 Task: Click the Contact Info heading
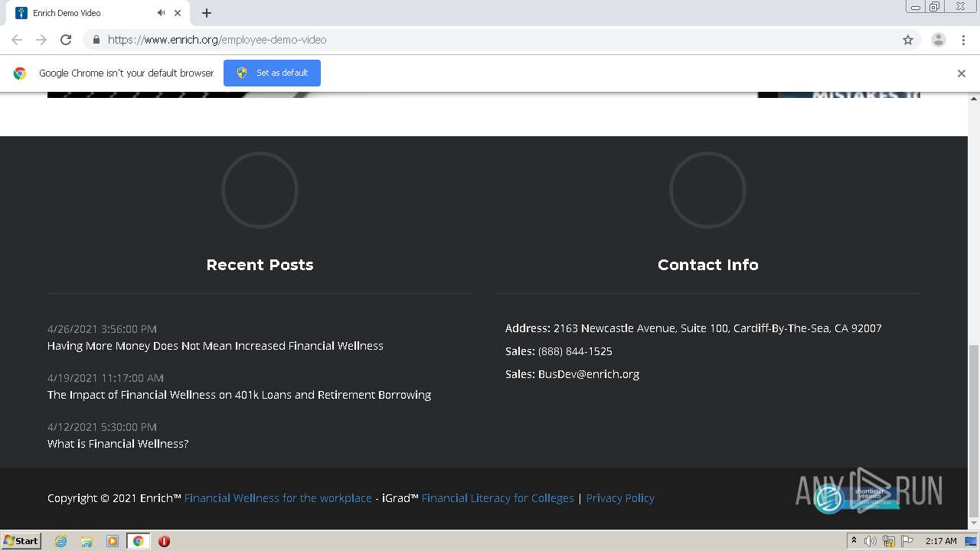pos(707,265)
